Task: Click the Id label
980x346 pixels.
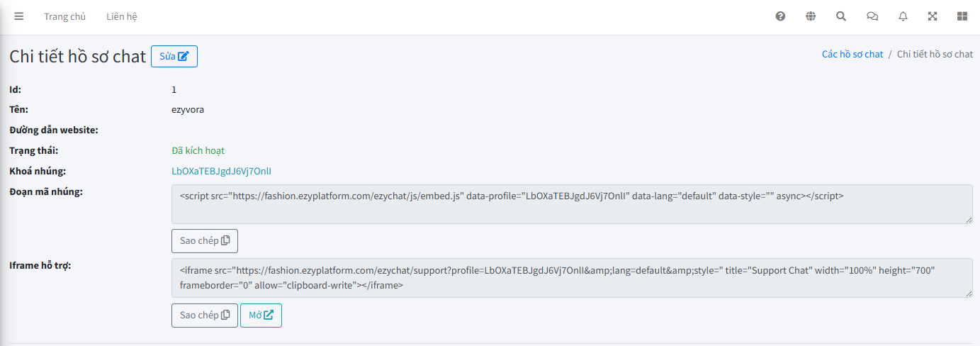Action: coord(16,89)
